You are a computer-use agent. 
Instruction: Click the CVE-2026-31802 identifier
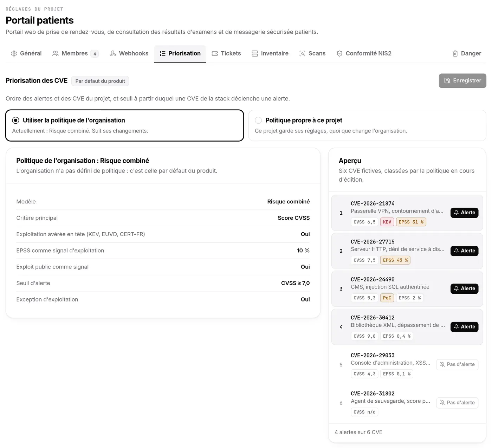pos(373,394)
